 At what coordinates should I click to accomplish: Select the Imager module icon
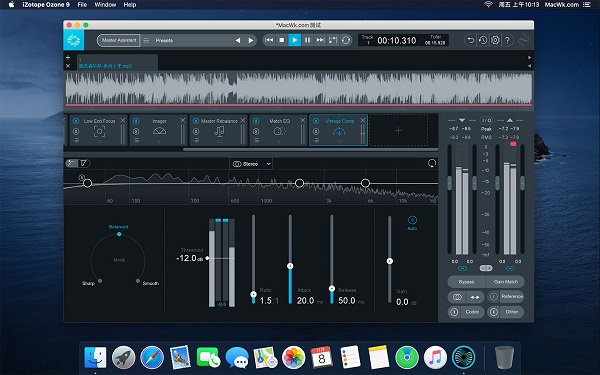tap(159, 131)
